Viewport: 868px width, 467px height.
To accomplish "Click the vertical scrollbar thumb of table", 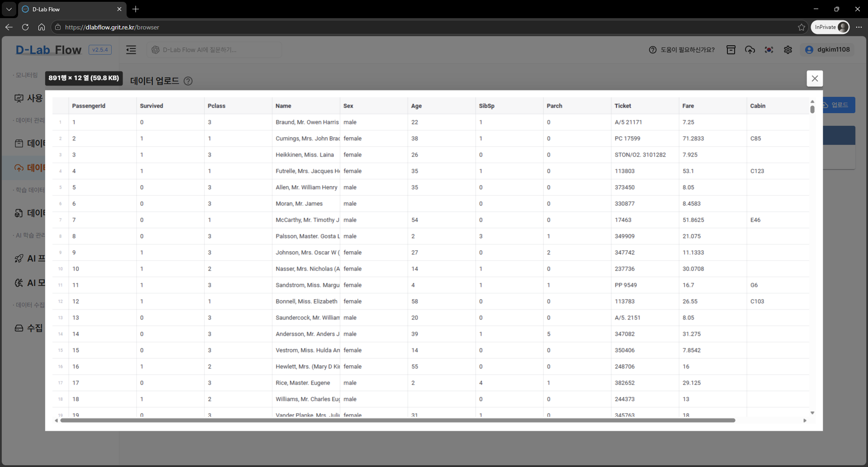I will [x=812, y=109].
